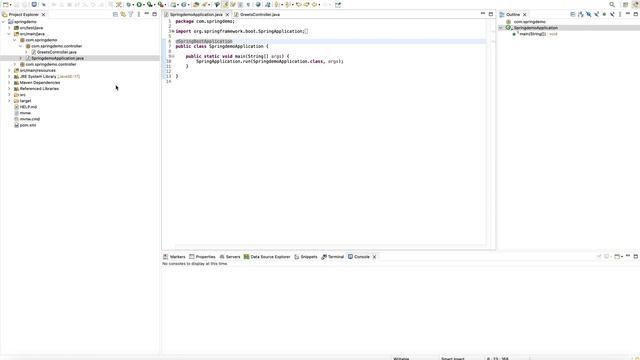Open the Run button dropdown arrow

click(144, 5)
